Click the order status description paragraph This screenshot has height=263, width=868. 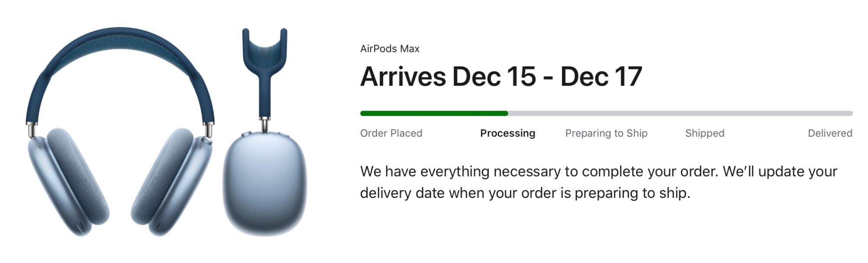tap(599, 182)
